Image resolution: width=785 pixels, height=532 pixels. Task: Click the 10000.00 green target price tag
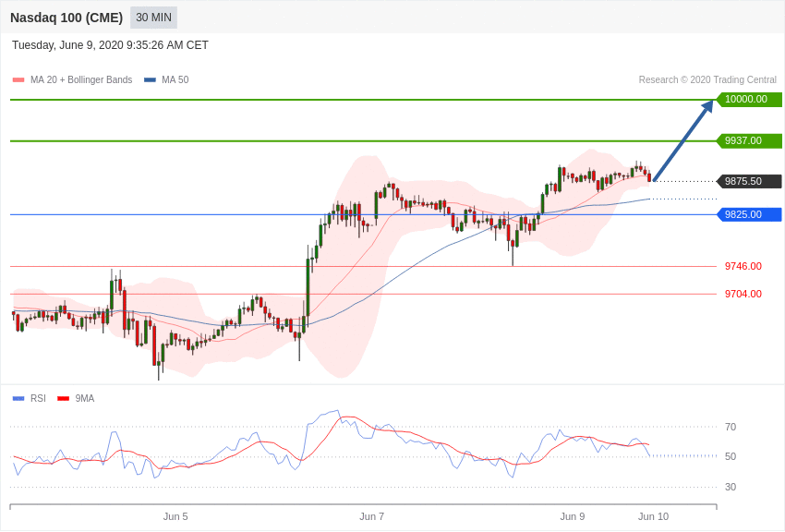click(748, 99)
